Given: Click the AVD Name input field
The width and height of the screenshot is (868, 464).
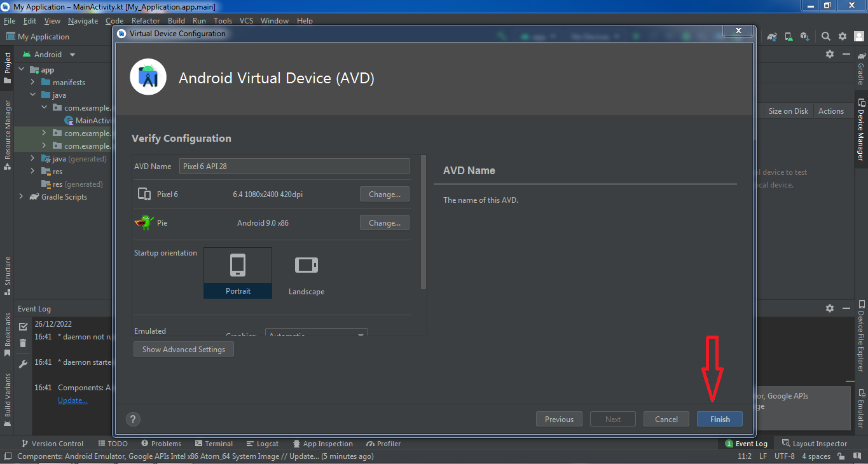Looking at the screenshot, I should coord(294,166).
